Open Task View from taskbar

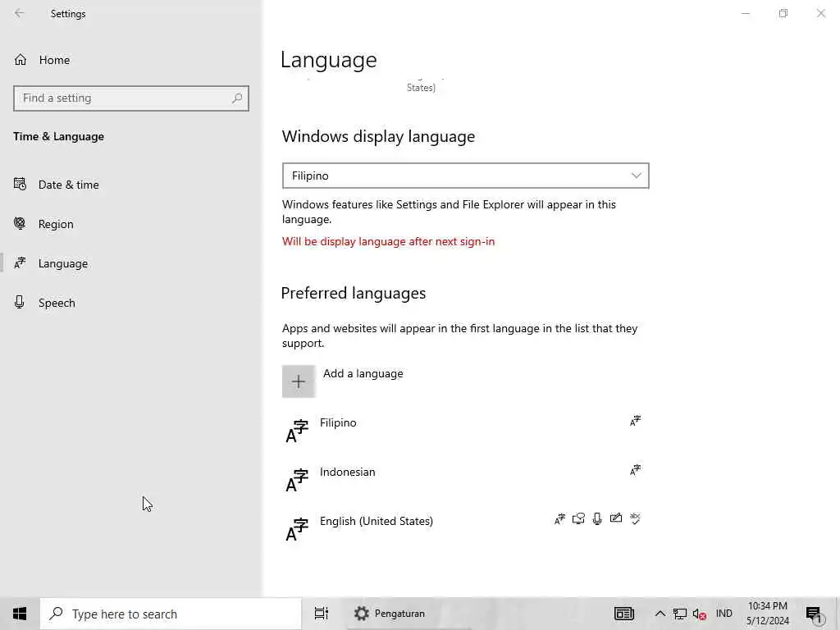tap(322, 614)
